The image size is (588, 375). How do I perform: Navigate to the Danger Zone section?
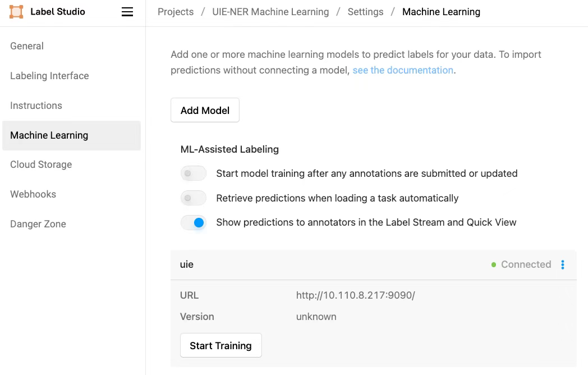(x=38, y=224)
